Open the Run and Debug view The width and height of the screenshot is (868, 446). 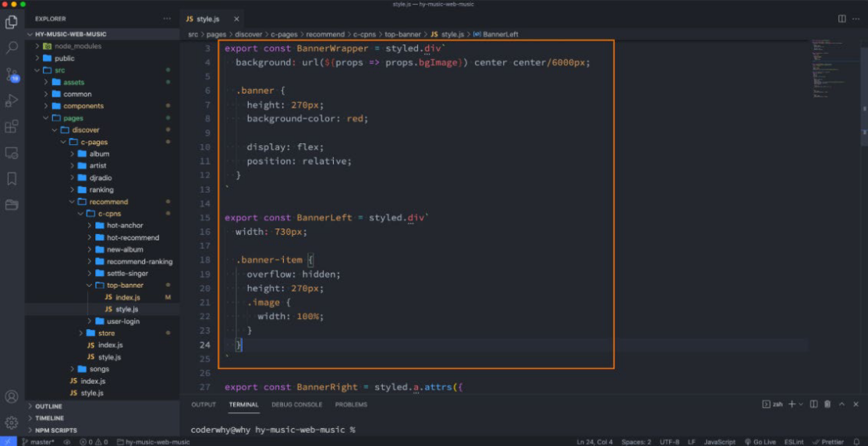12,100
